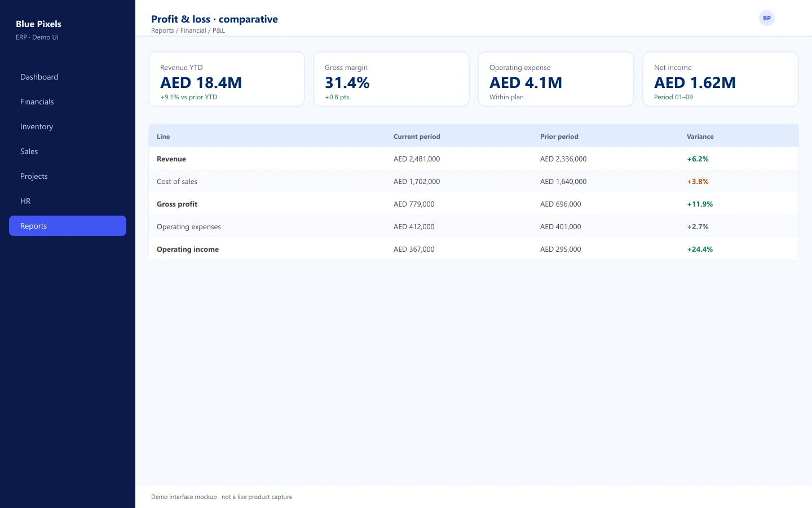Click the Profit & loss comparative title
Image resolution: width=812 pixels, height=508 pixels.
[214, 19]
